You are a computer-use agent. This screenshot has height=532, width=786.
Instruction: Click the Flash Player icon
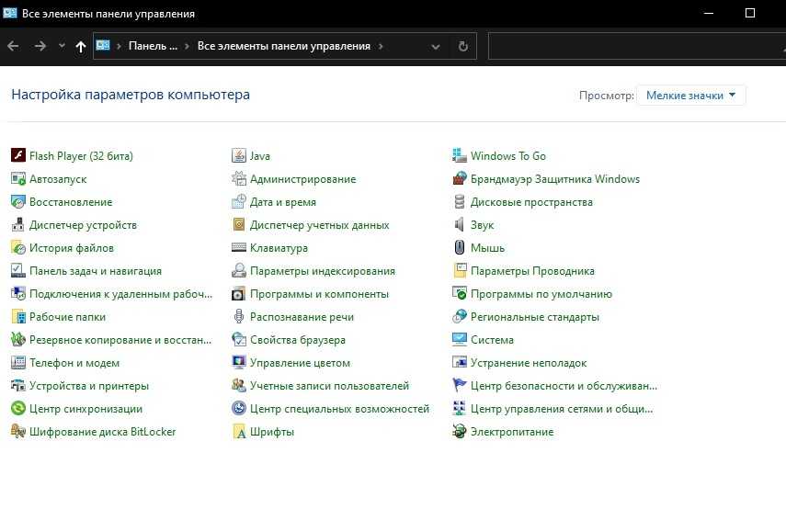(x=17, y=156)
